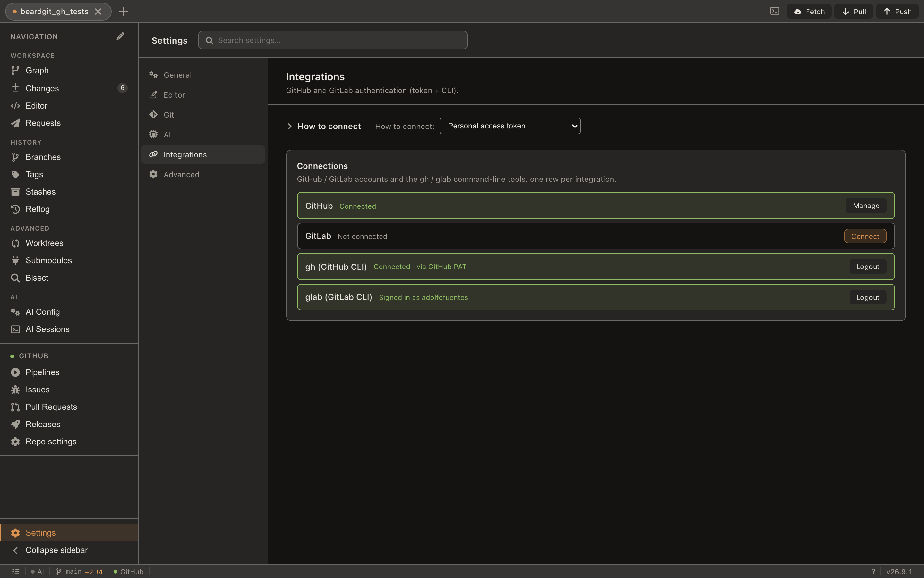This screenshot has height=578, width=924.
Task: Switch to the Editor settings tab
Action: coord(203,95)
